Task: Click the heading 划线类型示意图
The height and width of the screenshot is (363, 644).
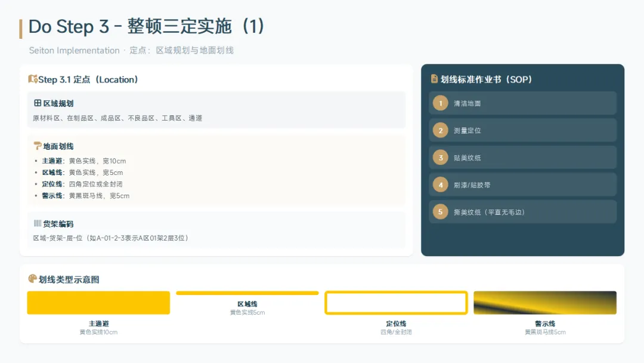Action: [x=69, y=279]
